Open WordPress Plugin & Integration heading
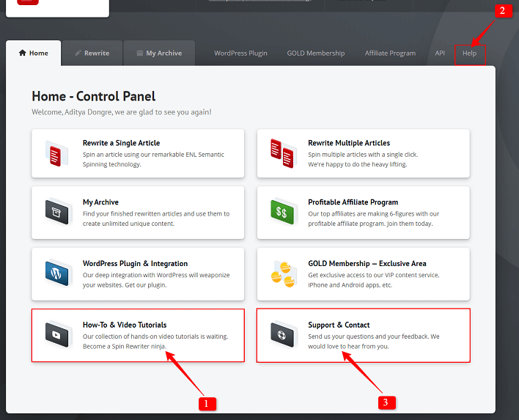This screenshot has width=519, height=420. (x=135, y=263)
